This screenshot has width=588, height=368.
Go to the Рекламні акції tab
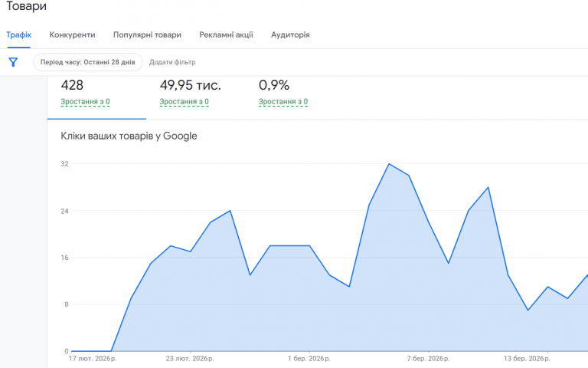click(x=226, y=35)
